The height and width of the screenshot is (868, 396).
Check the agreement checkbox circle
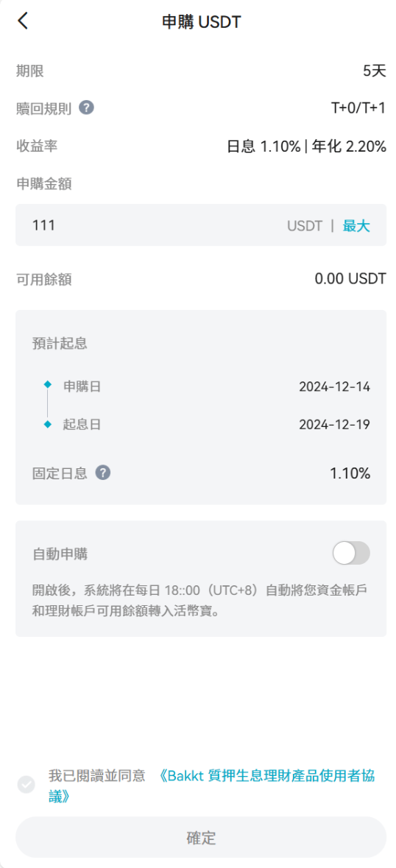[x=26, y=784]
